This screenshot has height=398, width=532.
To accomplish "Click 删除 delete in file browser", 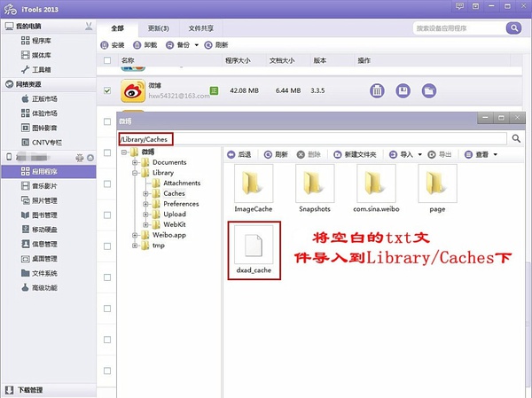I will [309, 155].
